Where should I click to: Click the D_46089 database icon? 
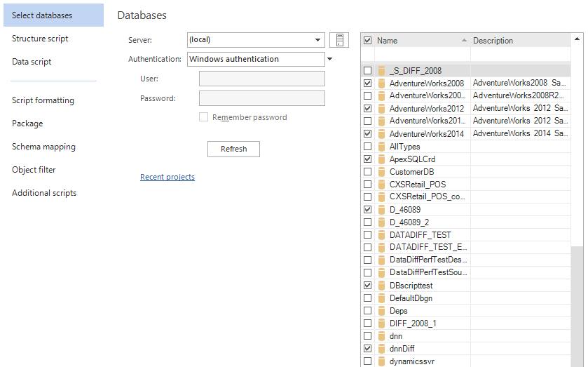pyautogui.click(x=381, y=210)
